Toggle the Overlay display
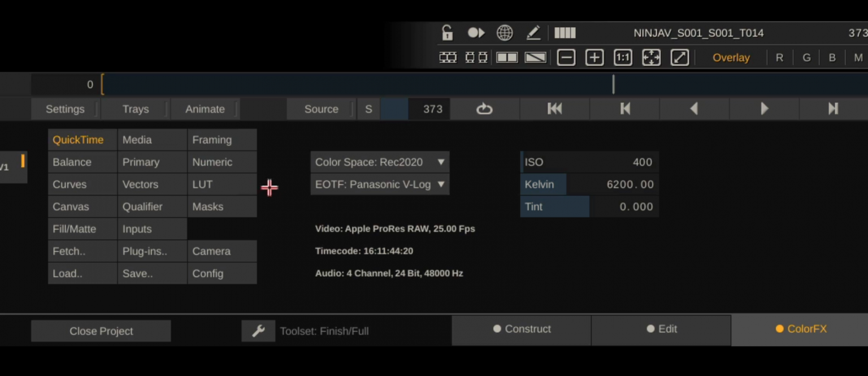The height and width of the screenshot is (376, 868). coord(731,57)
